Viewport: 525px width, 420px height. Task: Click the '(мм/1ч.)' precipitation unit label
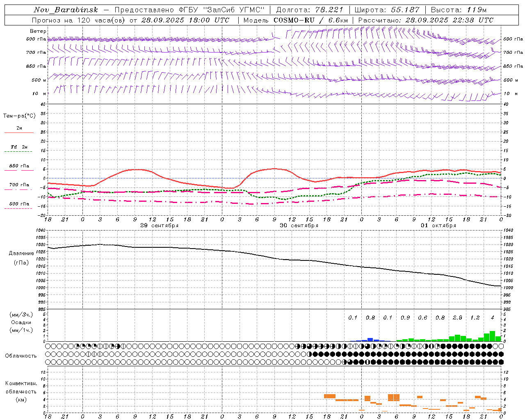[21, 330]
